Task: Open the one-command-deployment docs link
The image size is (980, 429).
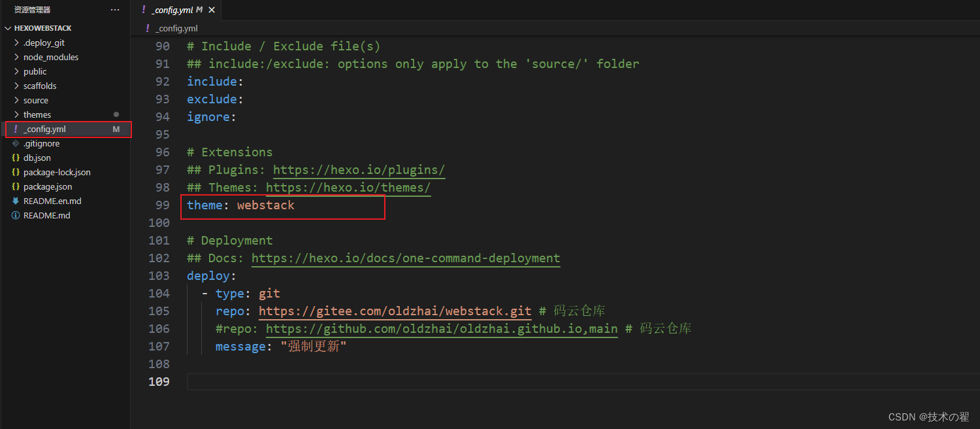Action: click(x=406, y=258)
